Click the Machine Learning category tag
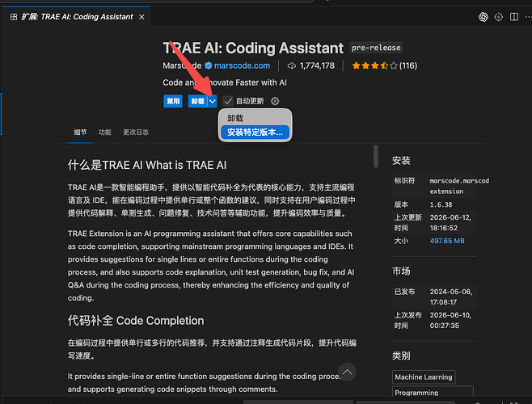 tap(424, 377)
